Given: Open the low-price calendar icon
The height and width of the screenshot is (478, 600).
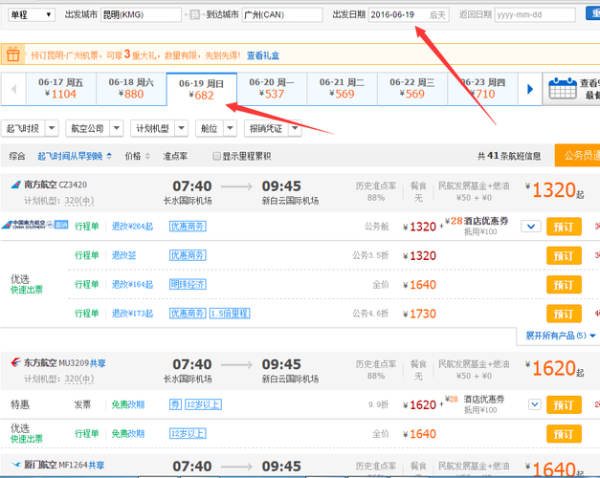Looking at the screenshot, I should pos(562,89).
